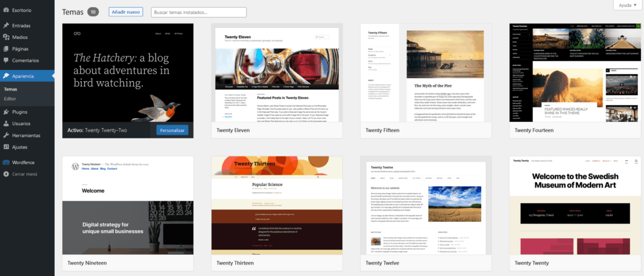Screen dimensions: 644x276
Task: Click the Wordfence shield icon
Action: [6, 162]
